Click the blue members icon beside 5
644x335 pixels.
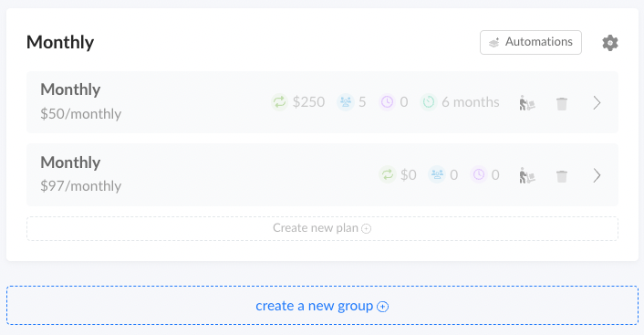(x=346, y=102)
